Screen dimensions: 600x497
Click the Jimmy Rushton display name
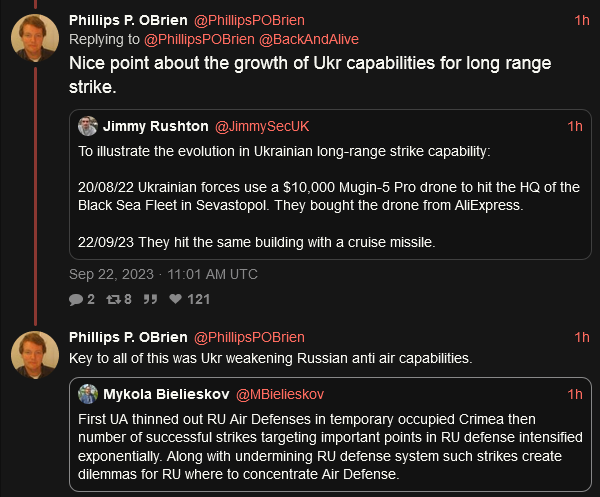click(x=154, y=126)
